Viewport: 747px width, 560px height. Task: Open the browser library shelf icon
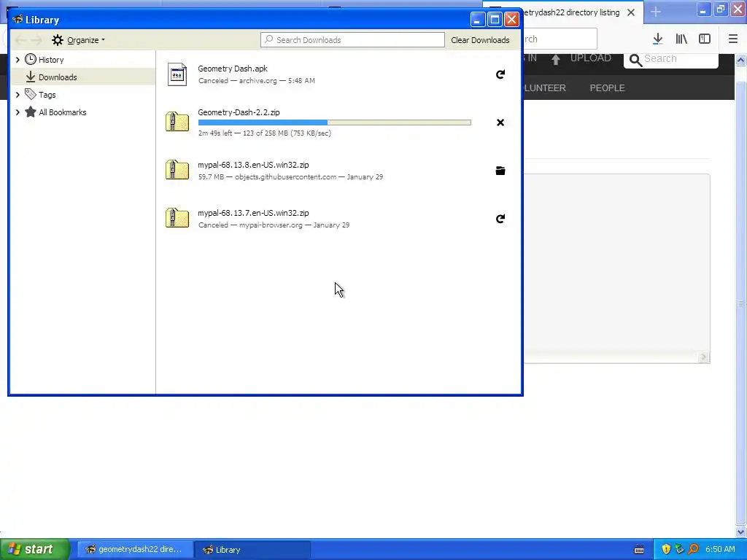[x=681, y=39]
